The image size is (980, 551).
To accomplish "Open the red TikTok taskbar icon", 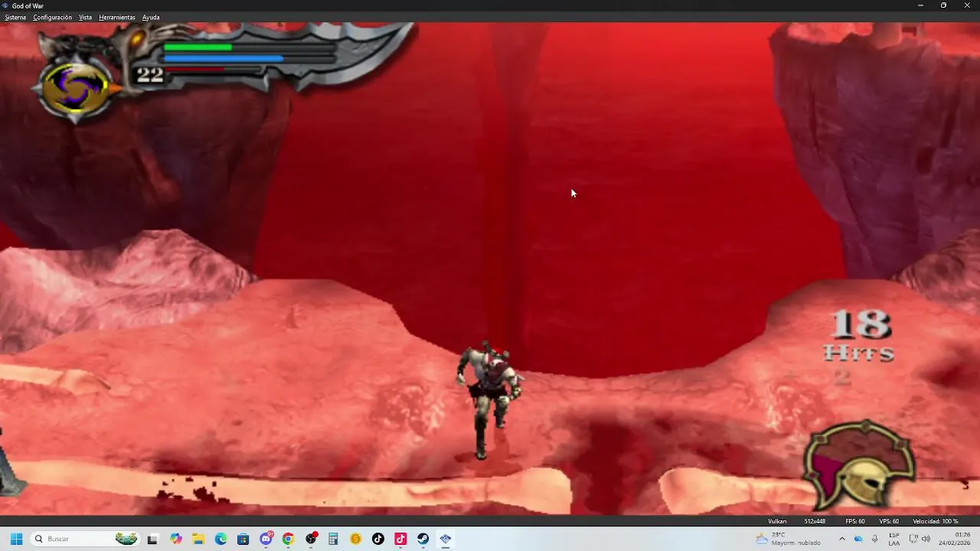I will coord(400,539).
